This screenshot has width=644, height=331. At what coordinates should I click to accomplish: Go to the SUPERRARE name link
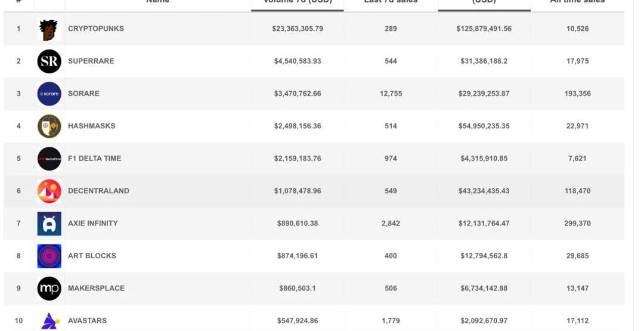tap(91, 61)
